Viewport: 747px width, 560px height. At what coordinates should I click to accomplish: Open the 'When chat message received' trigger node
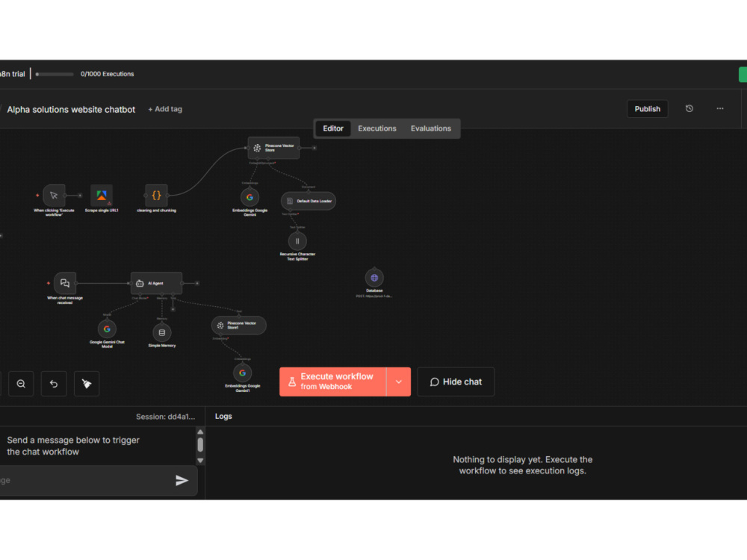[65, 283]
